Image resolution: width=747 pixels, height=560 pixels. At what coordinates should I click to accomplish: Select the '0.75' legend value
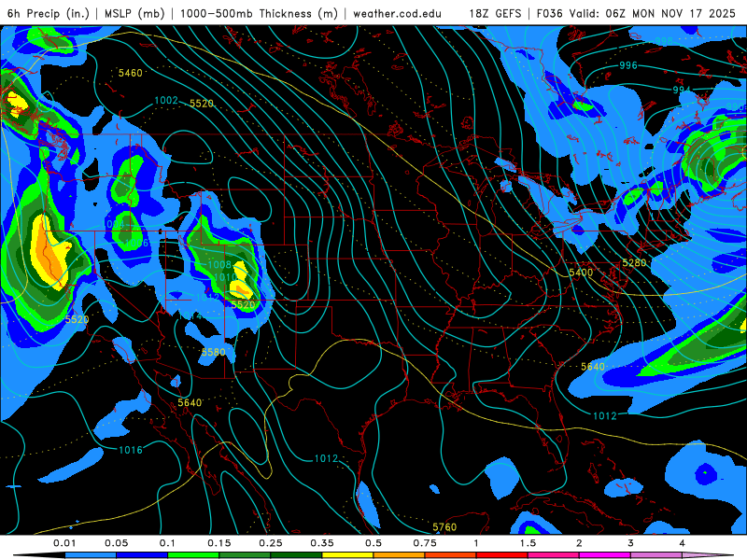425,543
